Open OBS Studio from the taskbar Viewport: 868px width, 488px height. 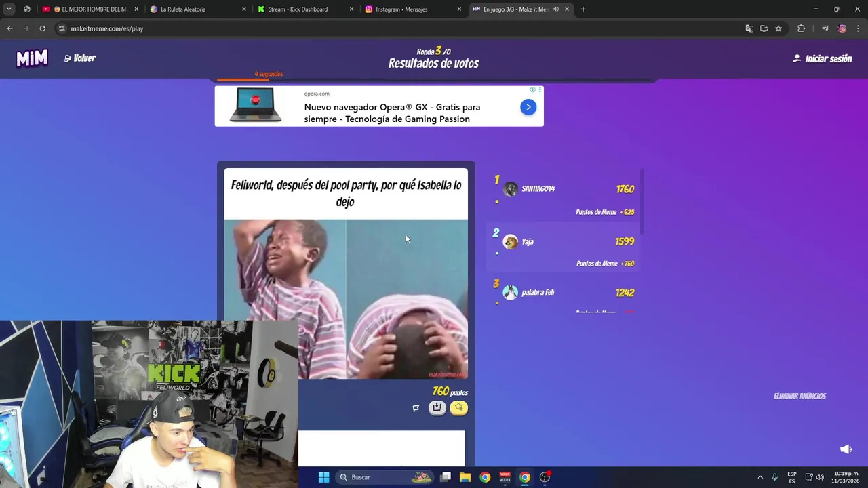coord(545,477)
